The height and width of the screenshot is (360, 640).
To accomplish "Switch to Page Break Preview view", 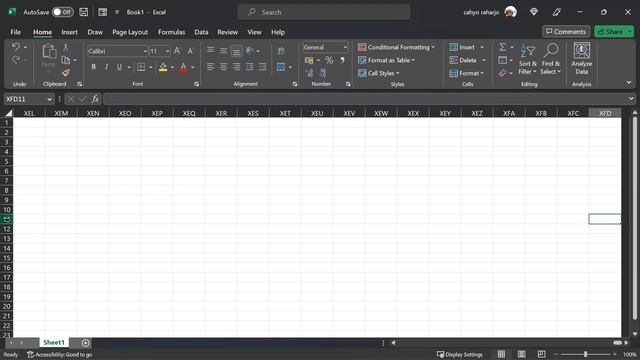I will click(x=542, y=354).
